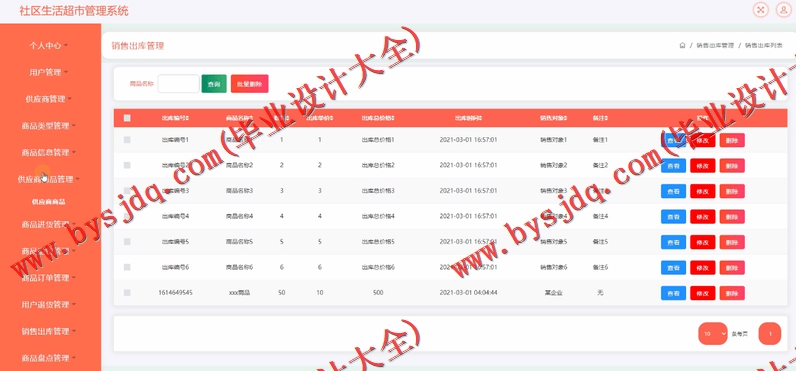Open user profile icon in header

(x=784, y=10)
